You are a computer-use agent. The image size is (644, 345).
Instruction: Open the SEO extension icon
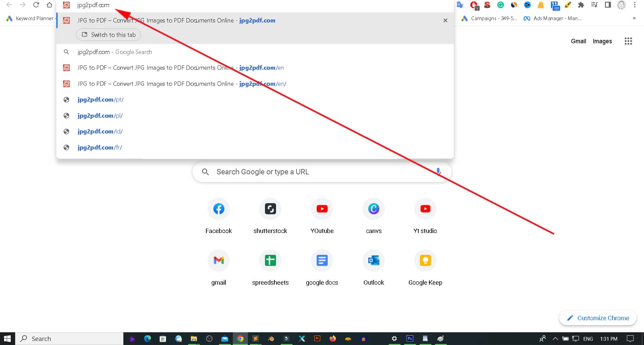tap(487, 5)
